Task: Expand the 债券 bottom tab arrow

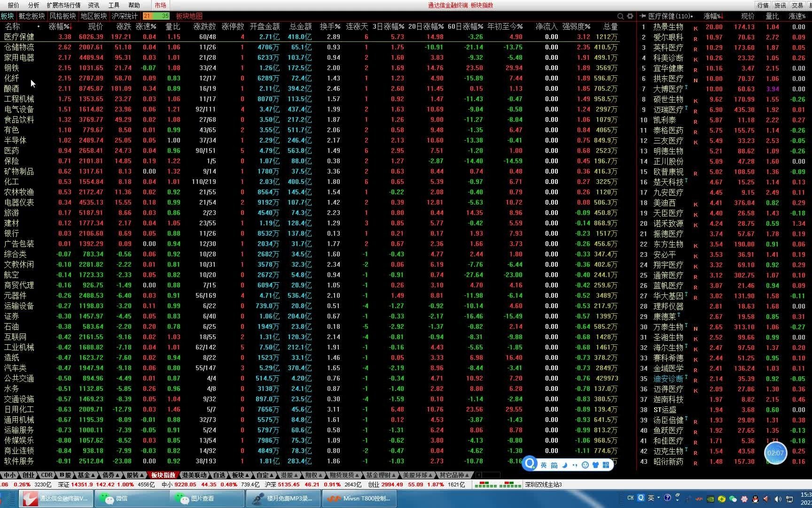Action: coord(117,475)
